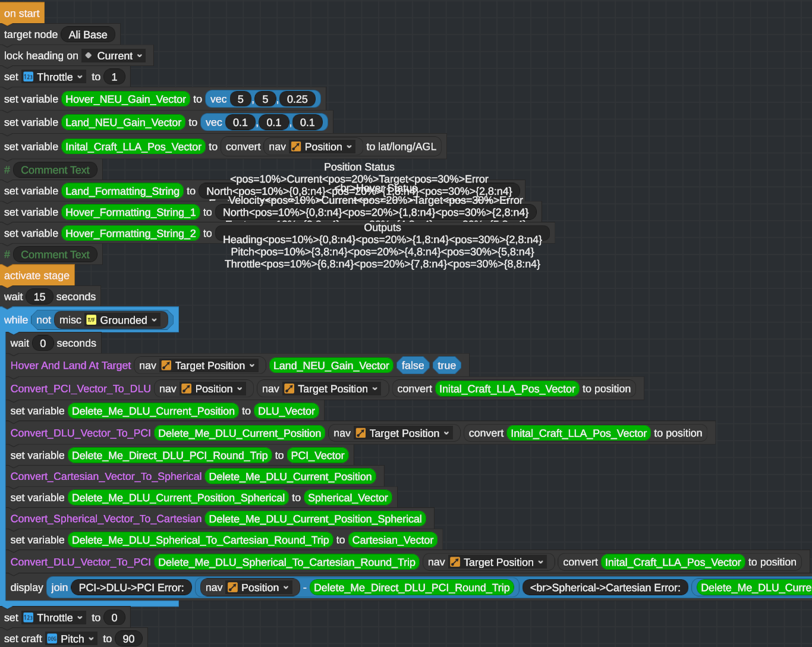Screen dimensions: 812x647
Task: Open the Current dropdown in lock heading
Action: click(115, 56)
